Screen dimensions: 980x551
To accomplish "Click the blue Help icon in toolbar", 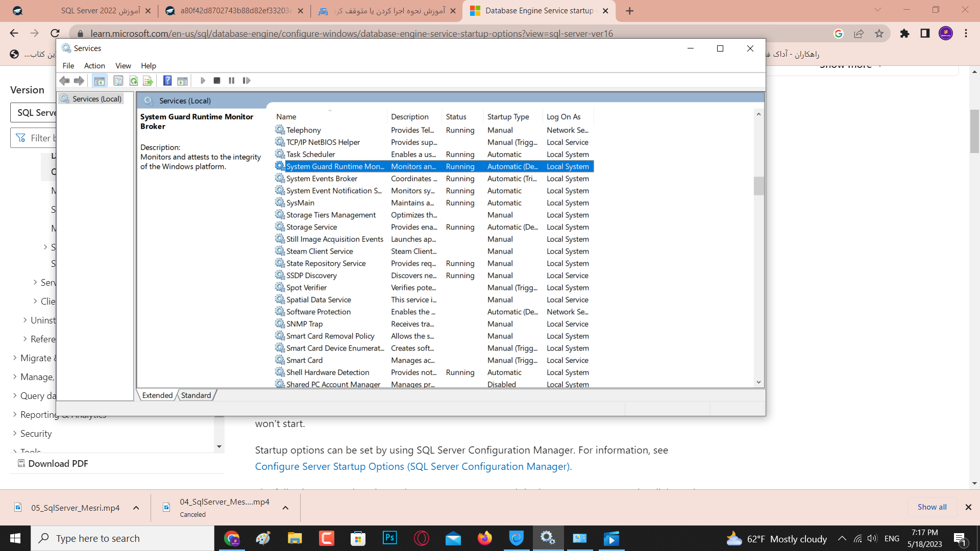I will point(167,81).
